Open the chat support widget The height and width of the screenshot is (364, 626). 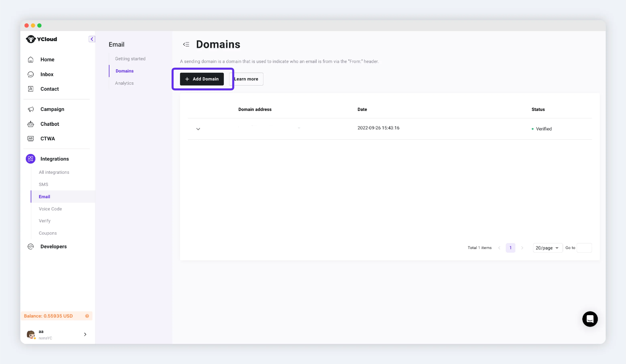(590, 319)
